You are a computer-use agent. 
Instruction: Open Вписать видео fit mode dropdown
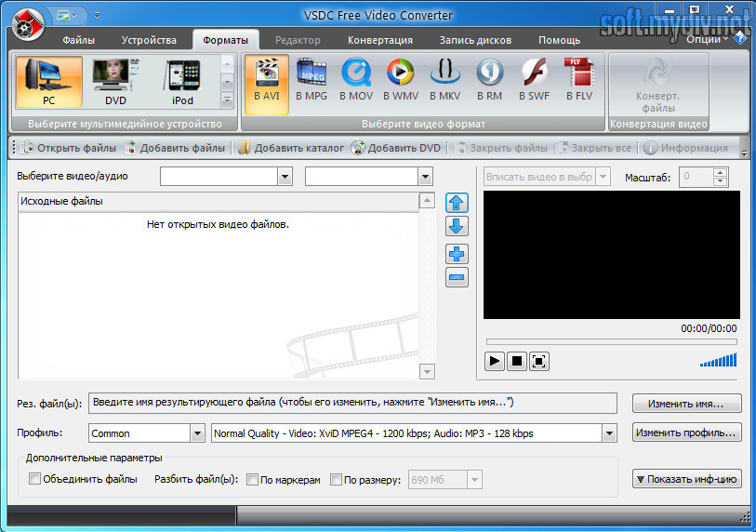click(x=603, y=177)
